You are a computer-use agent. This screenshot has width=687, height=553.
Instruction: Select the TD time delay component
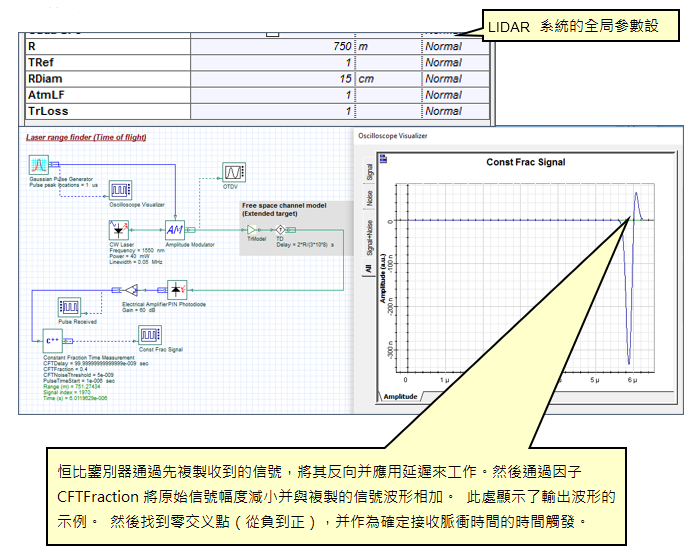280,230
